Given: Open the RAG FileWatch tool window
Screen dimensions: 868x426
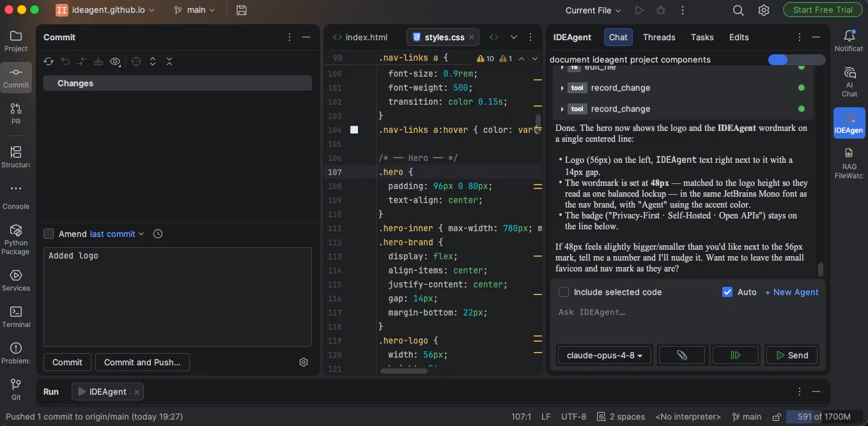Looking at the screenshot, I should [849, 163].
